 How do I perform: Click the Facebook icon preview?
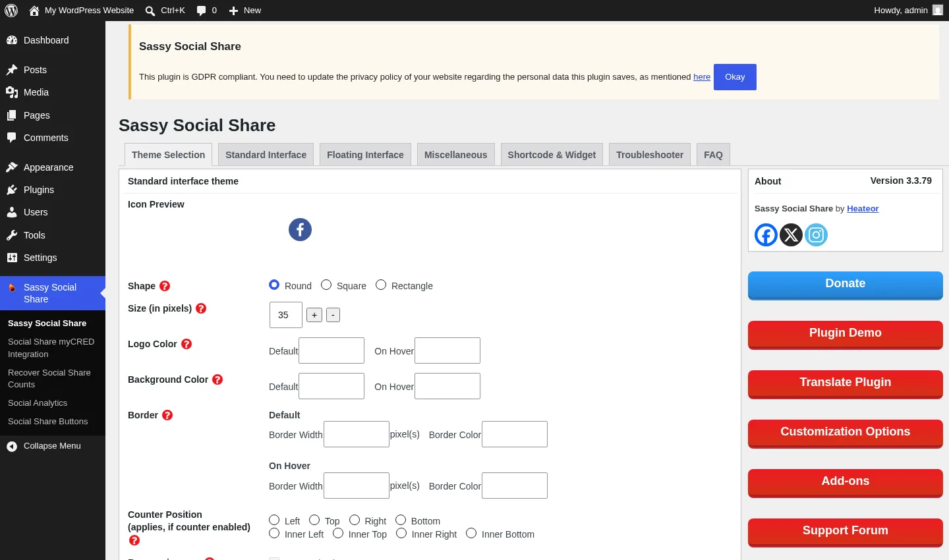tap(300, 229)
